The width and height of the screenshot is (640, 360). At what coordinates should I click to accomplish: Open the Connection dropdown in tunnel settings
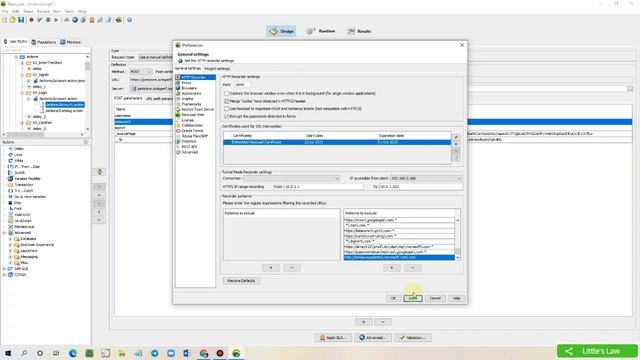pos(291,178)
